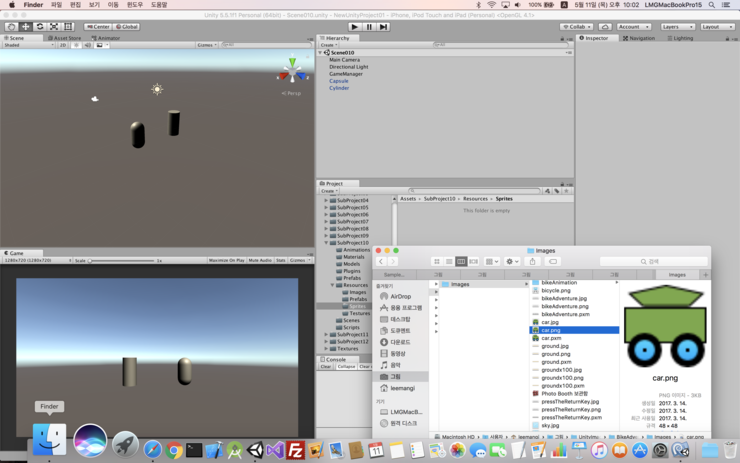Click the Finder search field

click(x=654, y=261)
